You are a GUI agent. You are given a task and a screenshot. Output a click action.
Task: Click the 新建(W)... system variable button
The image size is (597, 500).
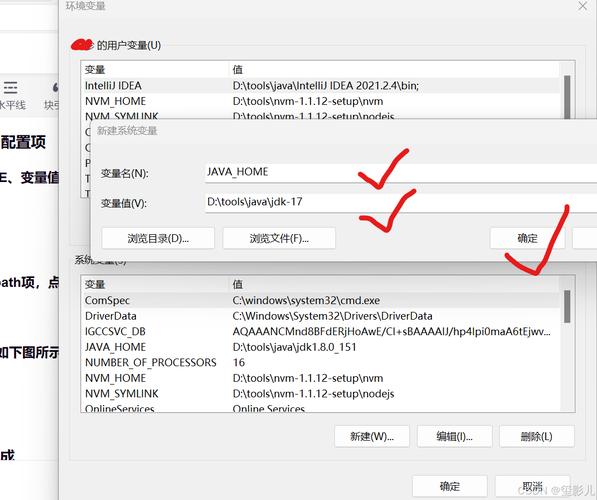click(372, 436)
